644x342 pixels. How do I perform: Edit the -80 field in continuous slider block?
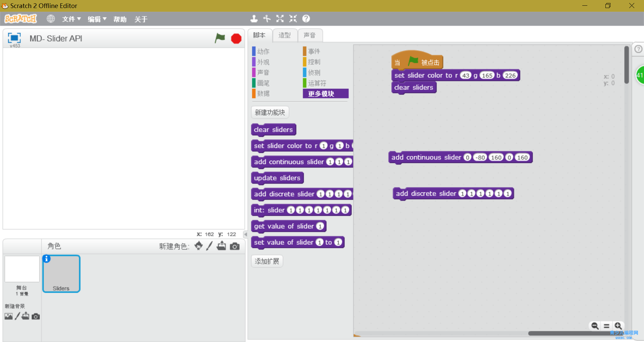pos(480,157)
